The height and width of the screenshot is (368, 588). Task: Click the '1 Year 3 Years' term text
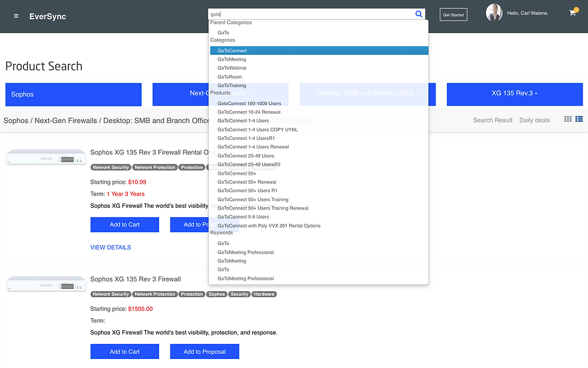[x=125, y=194]
